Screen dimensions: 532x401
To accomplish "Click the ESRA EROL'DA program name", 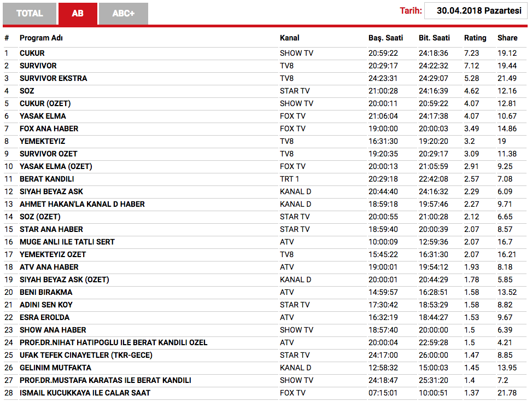I will point(44,317).
